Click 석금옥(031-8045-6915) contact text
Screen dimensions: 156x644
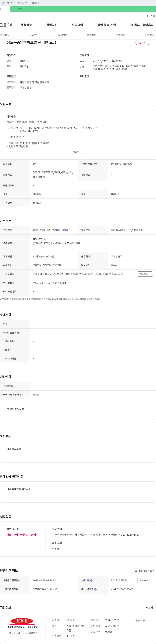tap(46, 589)
